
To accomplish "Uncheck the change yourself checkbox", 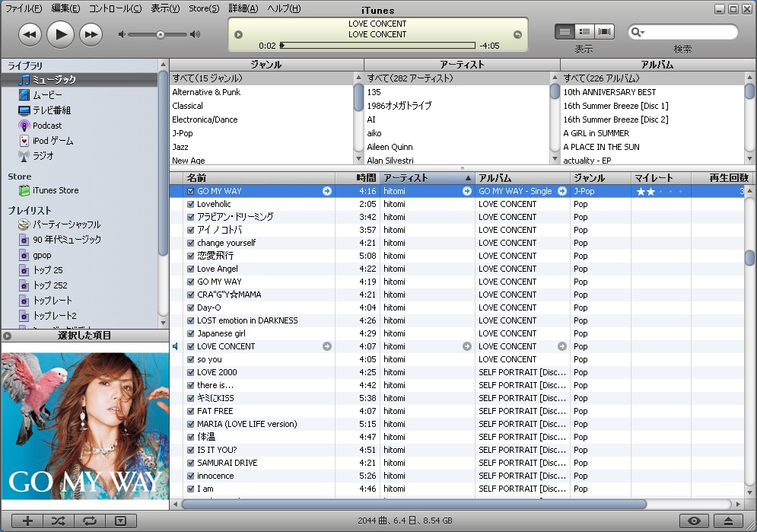I will 191,243.
